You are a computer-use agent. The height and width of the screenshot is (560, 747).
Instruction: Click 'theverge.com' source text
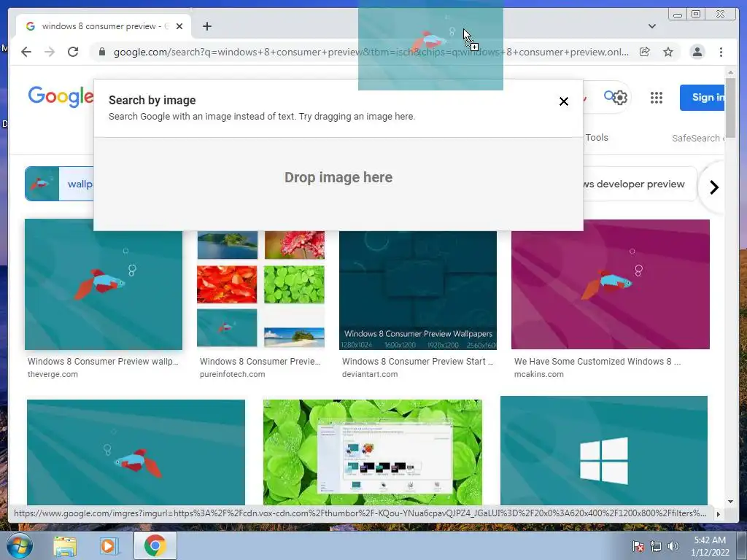coord(53,374)
